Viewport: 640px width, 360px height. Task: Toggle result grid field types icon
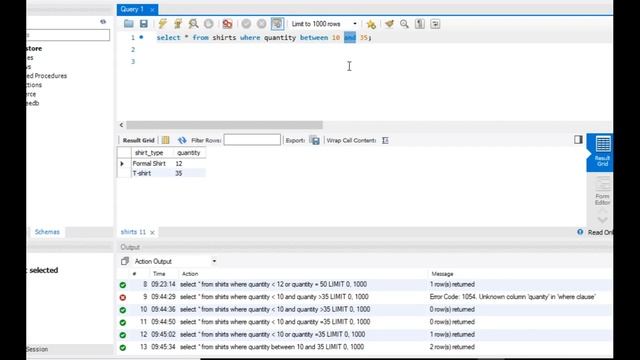pyautogui.click(x=165, y=140)
